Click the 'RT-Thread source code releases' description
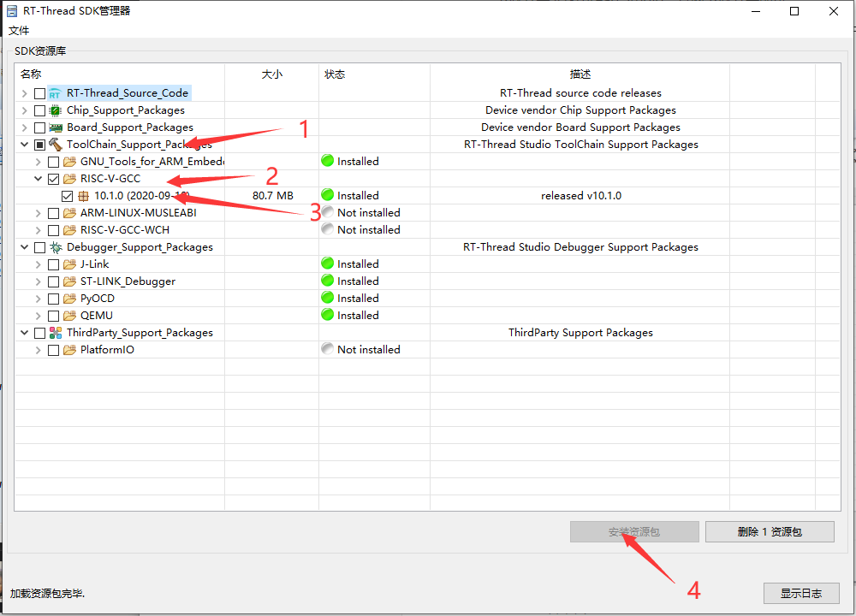 [x=580, y=93]
